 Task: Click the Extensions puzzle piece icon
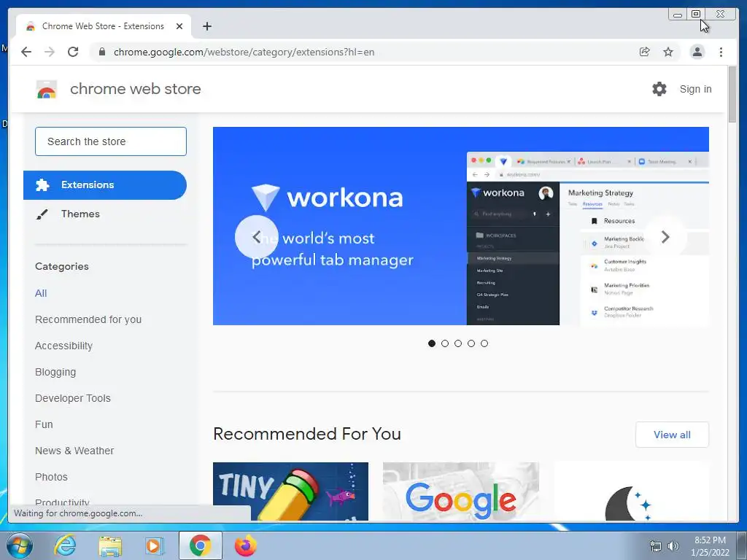(42, 184)
